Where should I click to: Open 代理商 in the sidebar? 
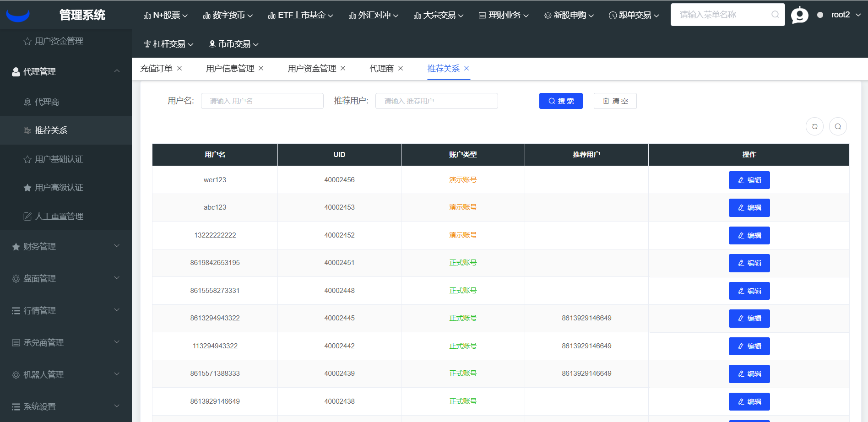(66, 102)
